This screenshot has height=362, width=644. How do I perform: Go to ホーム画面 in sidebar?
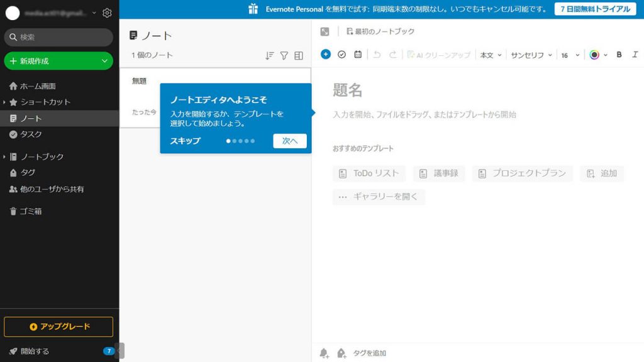38,85
